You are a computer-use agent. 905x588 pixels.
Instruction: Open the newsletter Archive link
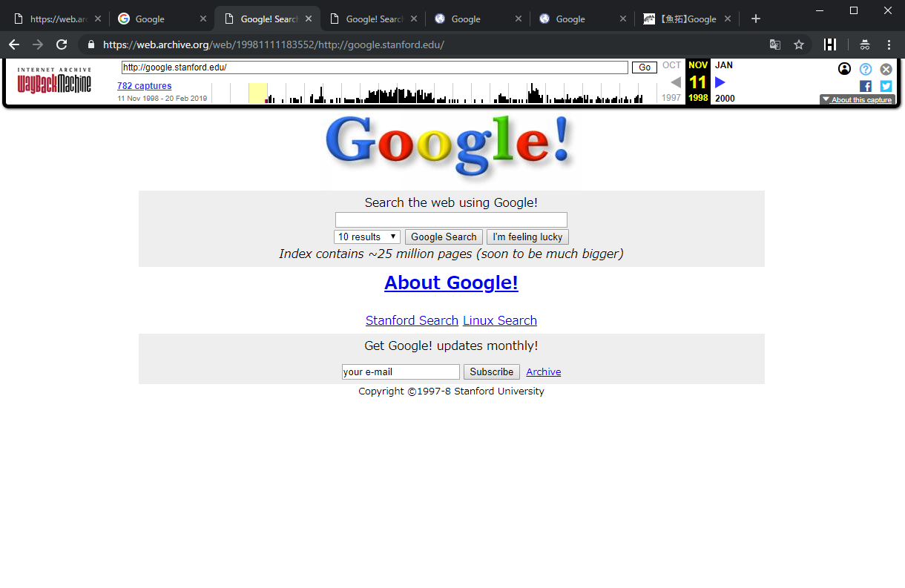pyautogui.click(x=544, y=372)
